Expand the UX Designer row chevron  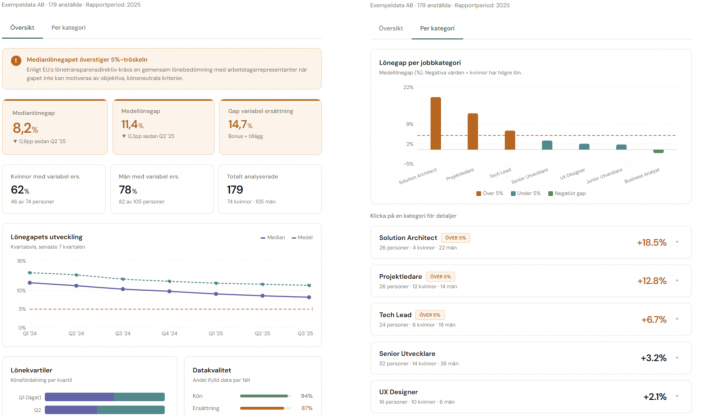[x=677, y=396]
